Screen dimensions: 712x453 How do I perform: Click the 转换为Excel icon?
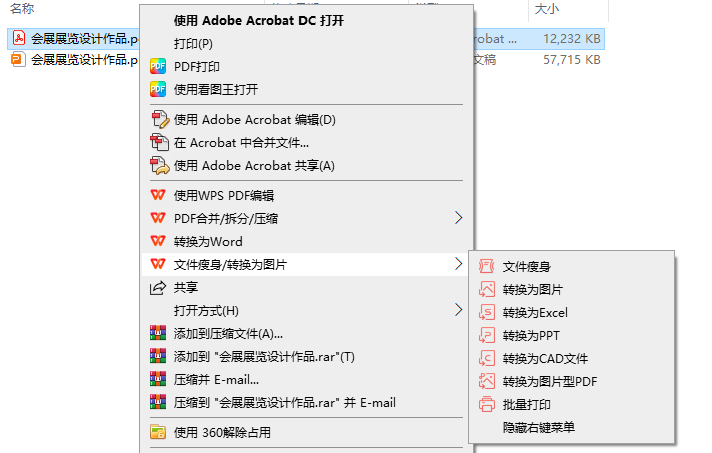pyautogui.click(x=486, y=312)
